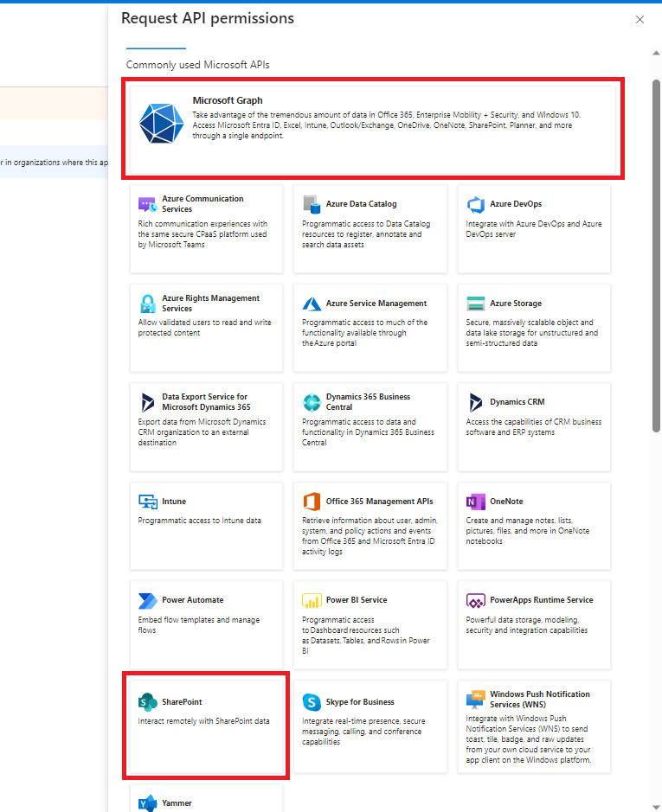Select the Microsoft Graph title
Image resolution: width=662 pixels, height=812 pixels.
[x=228, y=100]
